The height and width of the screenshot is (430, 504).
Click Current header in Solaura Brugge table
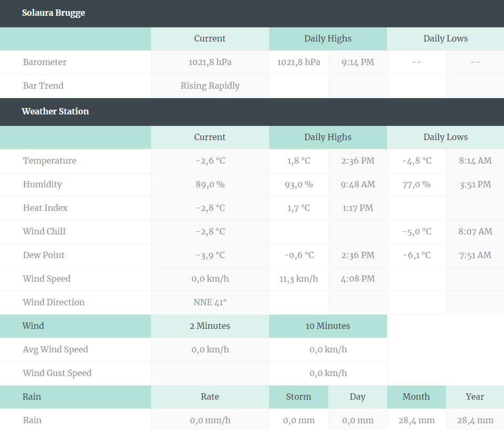[x=210, y=39]
